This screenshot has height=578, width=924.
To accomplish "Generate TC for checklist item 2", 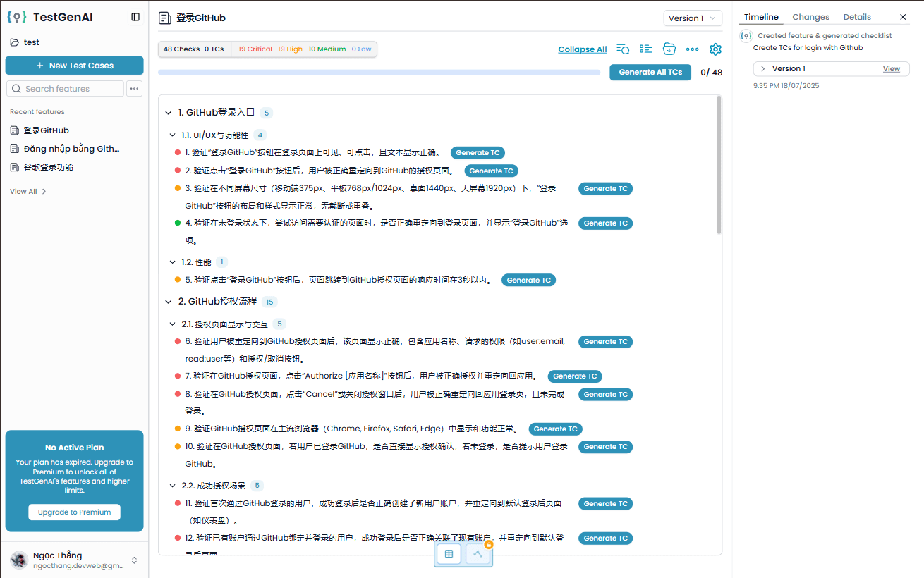I will (x=491, y=171).
